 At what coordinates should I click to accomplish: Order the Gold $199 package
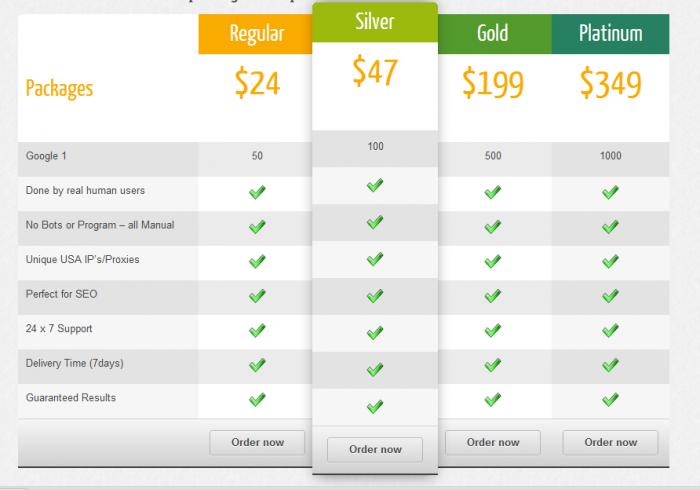493,443
